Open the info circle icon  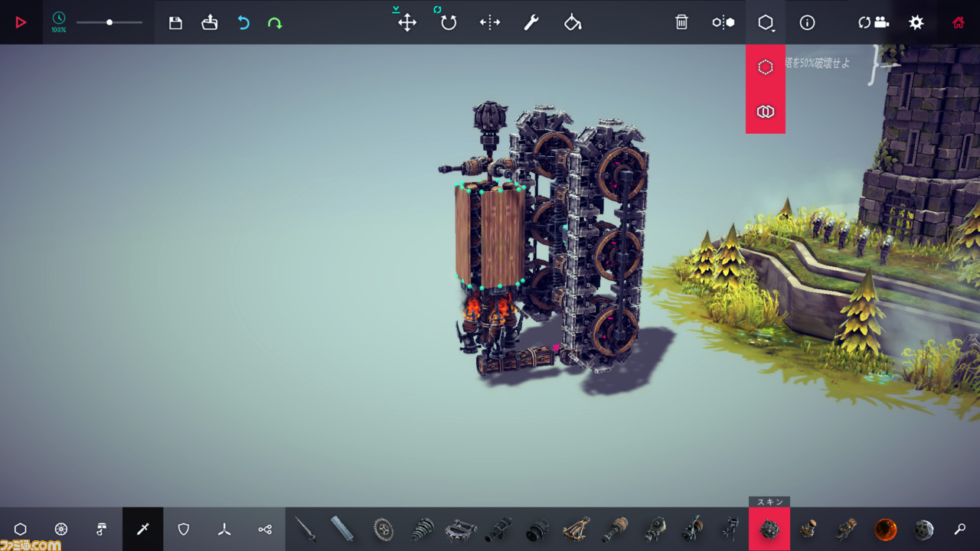pos(807,22)
